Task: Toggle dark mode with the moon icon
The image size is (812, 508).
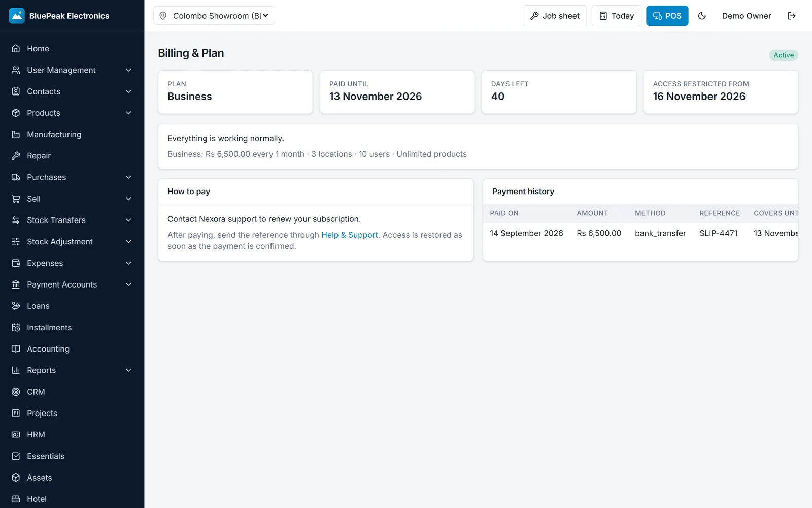Action: [702, 16]
